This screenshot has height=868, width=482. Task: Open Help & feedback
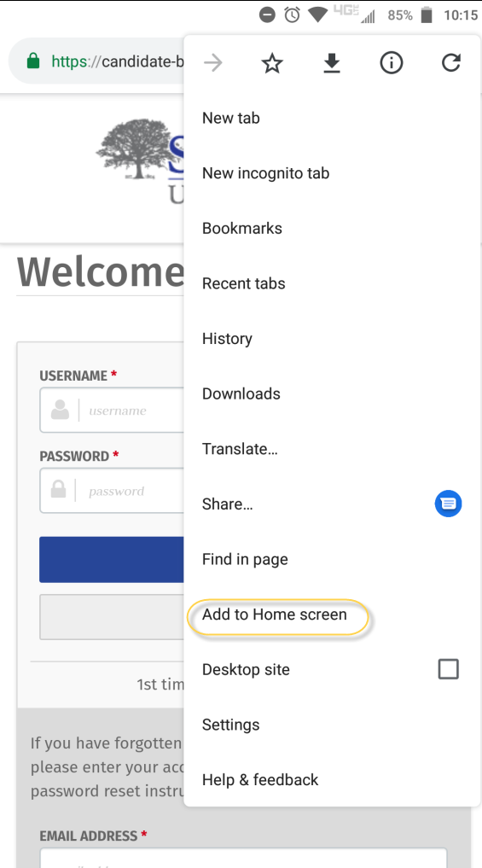pyautogui.click(x=260, y=780)
